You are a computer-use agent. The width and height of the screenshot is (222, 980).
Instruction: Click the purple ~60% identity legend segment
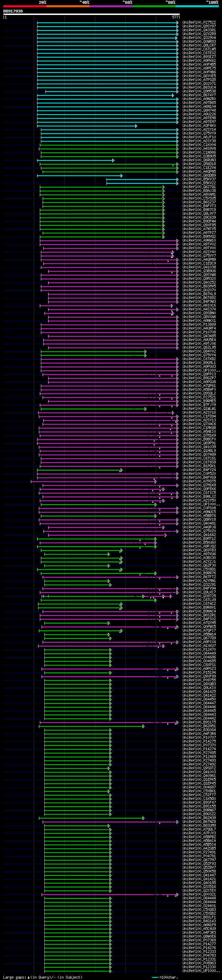coord(111,6)
